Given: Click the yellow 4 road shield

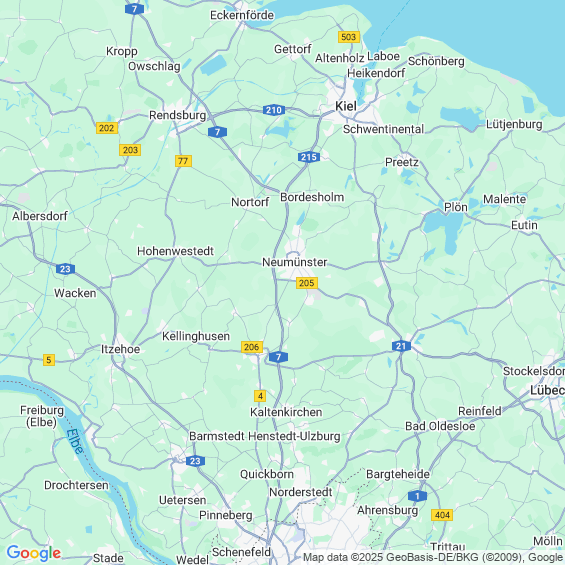Looking at the screenshot, I should (260, 396).
